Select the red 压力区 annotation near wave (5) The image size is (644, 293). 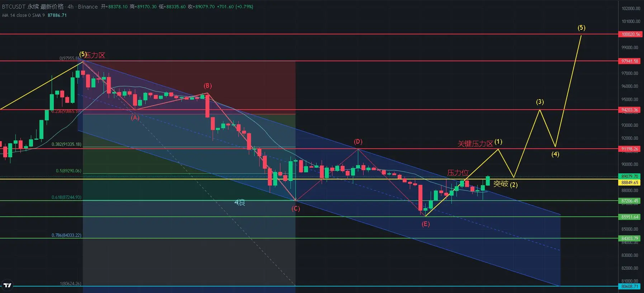pos(95,55)
